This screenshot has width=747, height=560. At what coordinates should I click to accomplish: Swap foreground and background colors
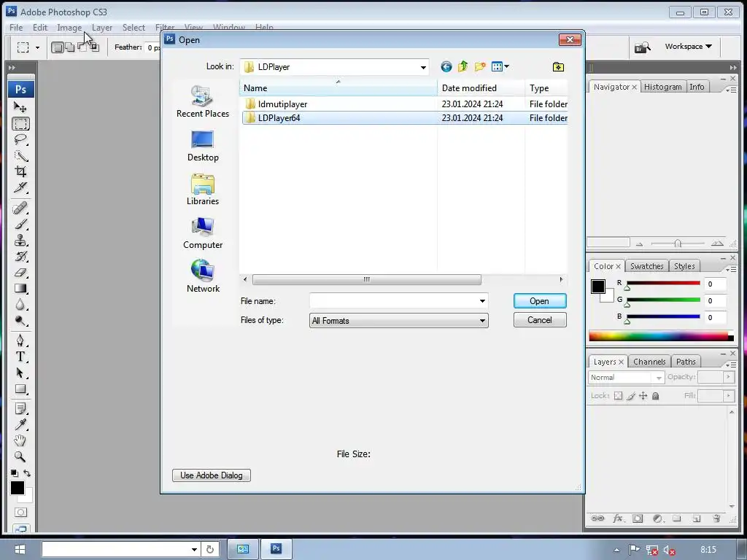click(x=27, y=472)
